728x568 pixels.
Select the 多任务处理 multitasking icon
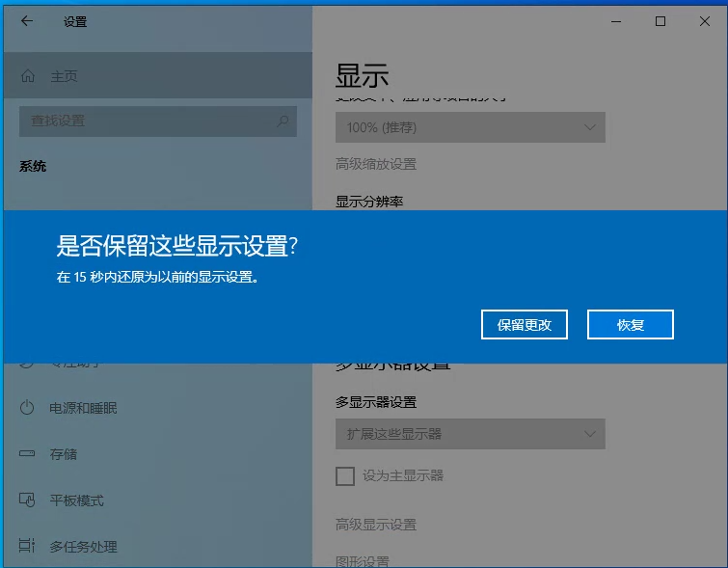point(27,546)
